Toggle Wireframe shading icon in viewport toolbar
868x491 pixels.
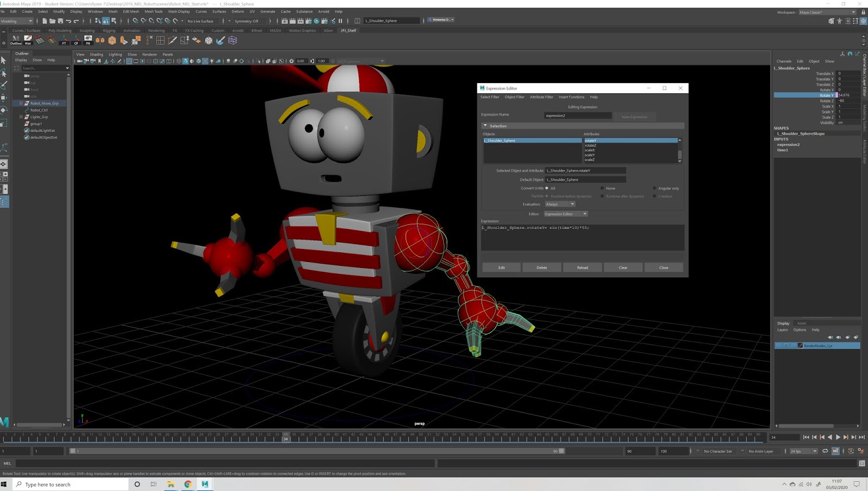coord(178,61)
